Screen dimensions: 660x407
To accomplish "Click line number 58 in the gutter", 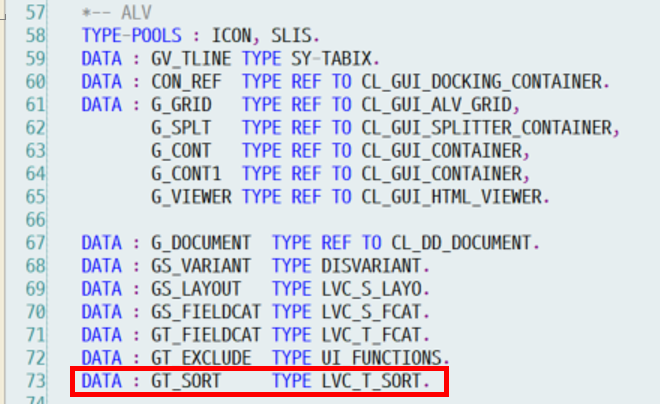I will (x=35, y=36).
